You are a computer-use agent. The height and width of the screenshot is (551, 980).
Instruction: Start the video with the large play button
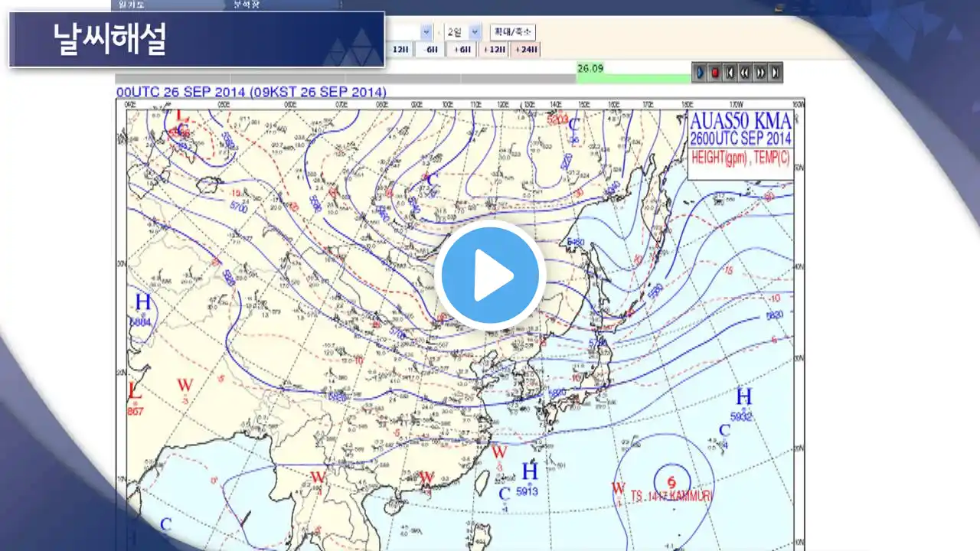[490, 275]
